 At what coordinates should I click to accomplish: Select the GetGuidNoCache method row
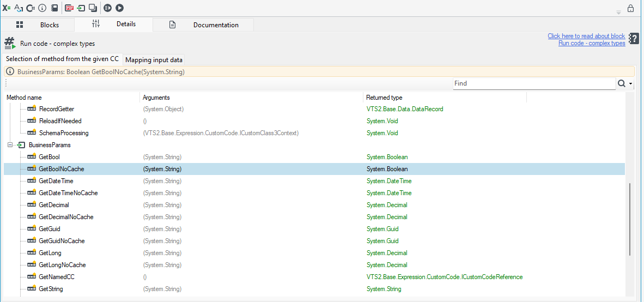[314, 241]
